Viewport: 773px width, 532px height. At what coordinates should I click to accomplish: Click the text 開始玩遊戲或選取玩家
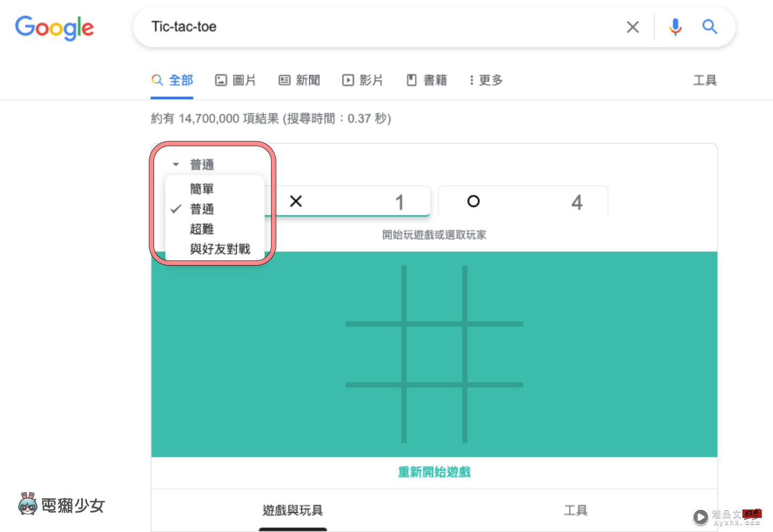pyautogui.click(x=434, y=235)
